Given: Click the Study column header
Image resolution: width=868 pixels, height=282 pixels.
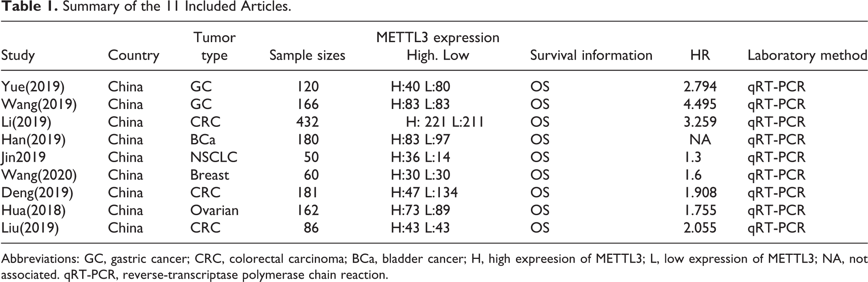Looking at the screenshot, I should coord(18,56).
